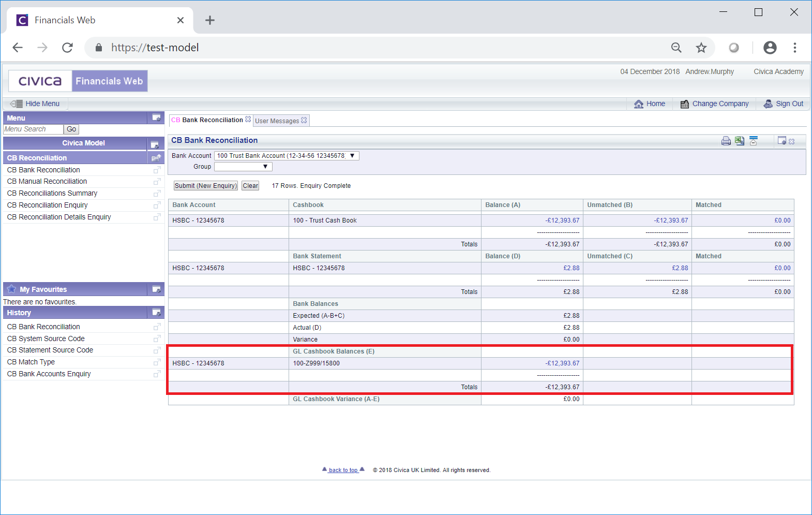Image resolution: width=812 pixels, height=515 pixels.
Task: Sign Out of Financials Web
Action: 784,104
